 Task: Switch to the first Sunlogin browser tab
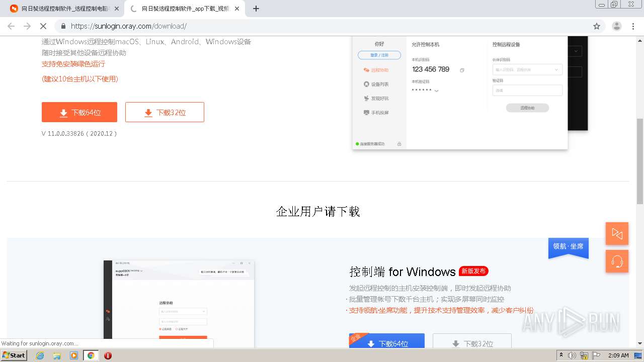tap(64, 9)
